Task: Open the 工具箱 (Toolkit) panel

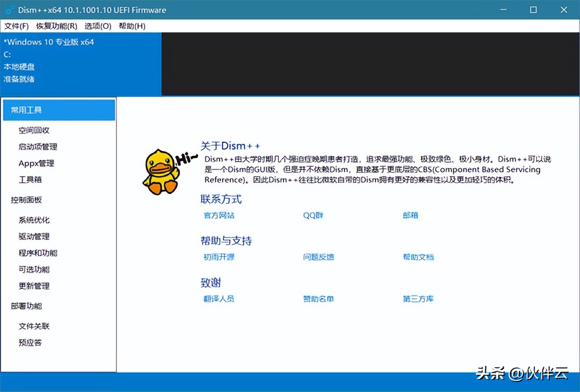Action: pos(30,180)
